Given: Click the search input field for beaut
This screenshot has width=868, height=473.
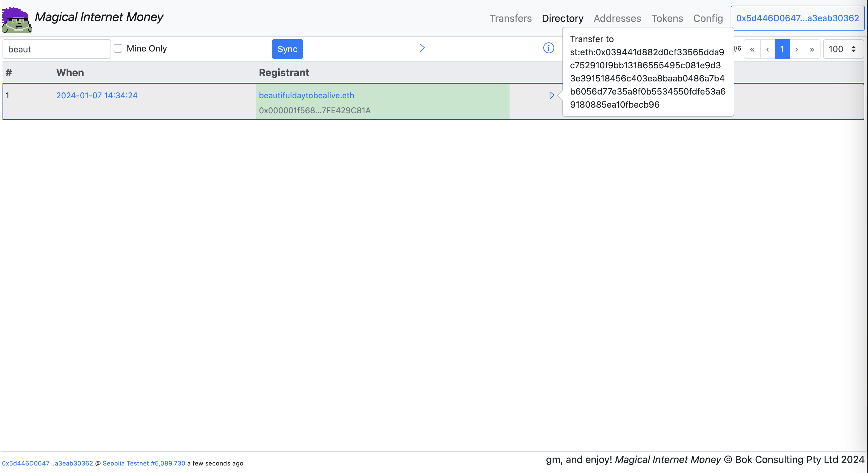Looking at the screenshot, I should point(57,49).
